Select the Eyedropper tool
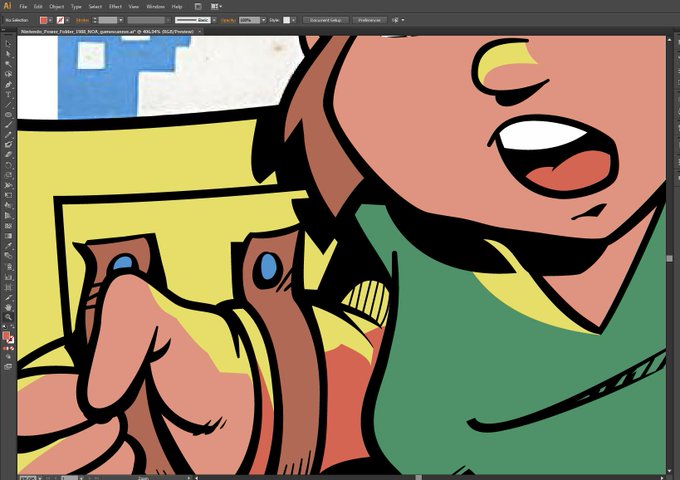Screen dimensions: 680x480 (x=8, y=246)
